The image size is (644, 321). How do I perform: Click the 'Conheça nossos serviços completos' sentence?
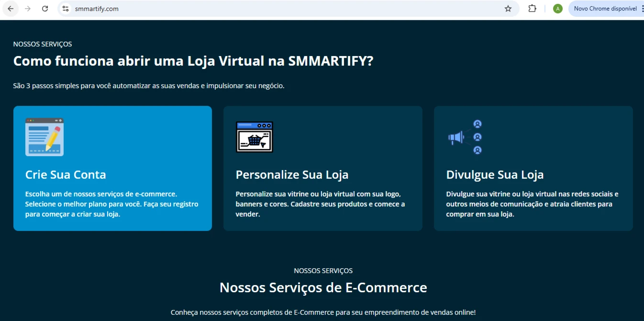[323, 312]
